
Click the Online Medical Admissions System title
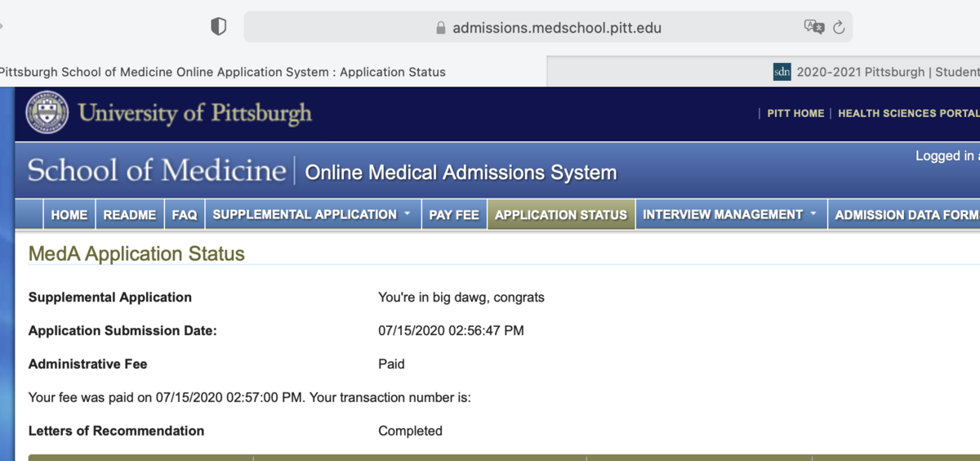(x=461, y=172)
